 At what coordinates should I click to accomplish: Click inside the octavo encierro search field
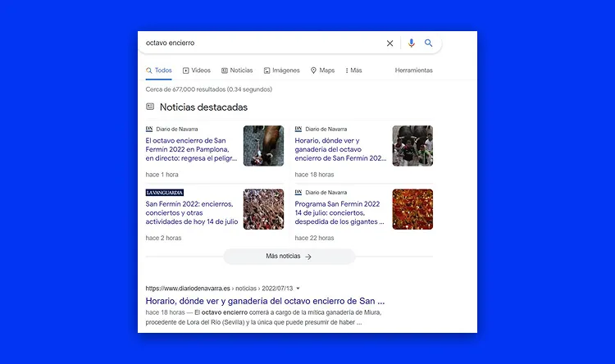coord(254,43)
